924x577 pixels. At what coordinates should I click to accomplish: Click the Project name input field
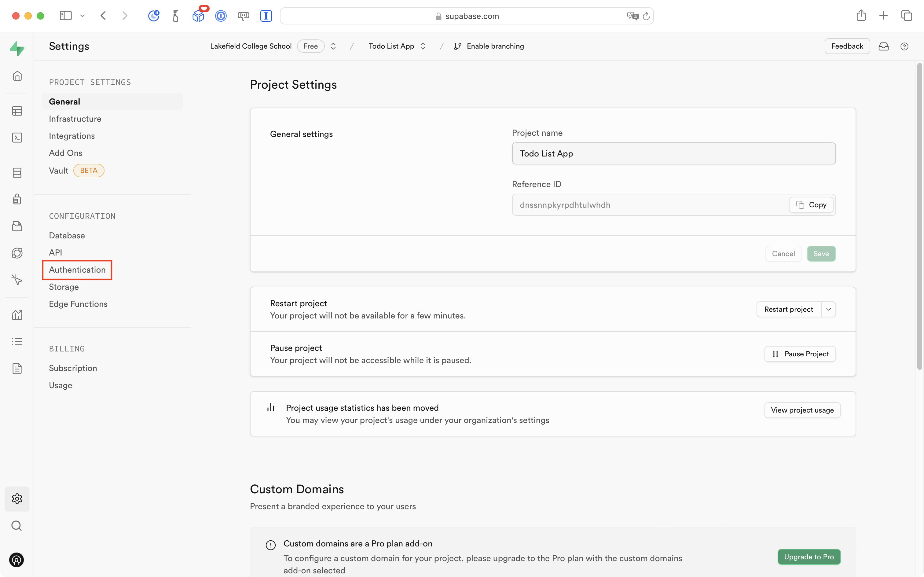pos(673,153)
